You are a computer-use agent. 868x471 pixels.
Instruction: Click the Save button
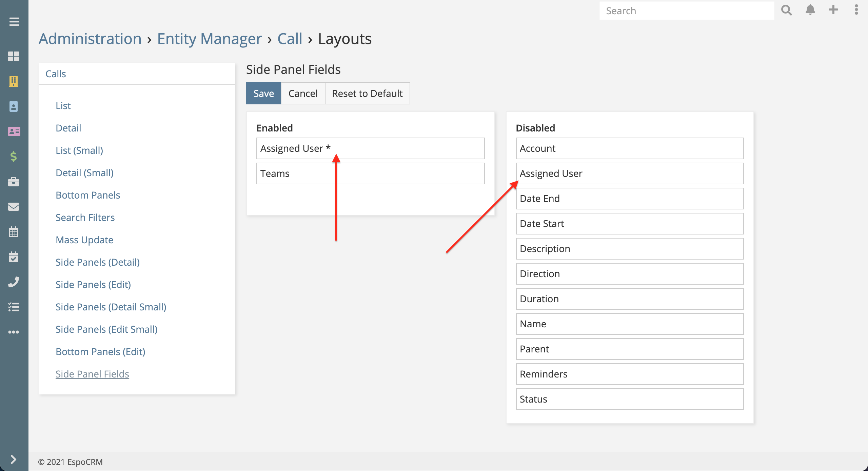coord(263,93)
